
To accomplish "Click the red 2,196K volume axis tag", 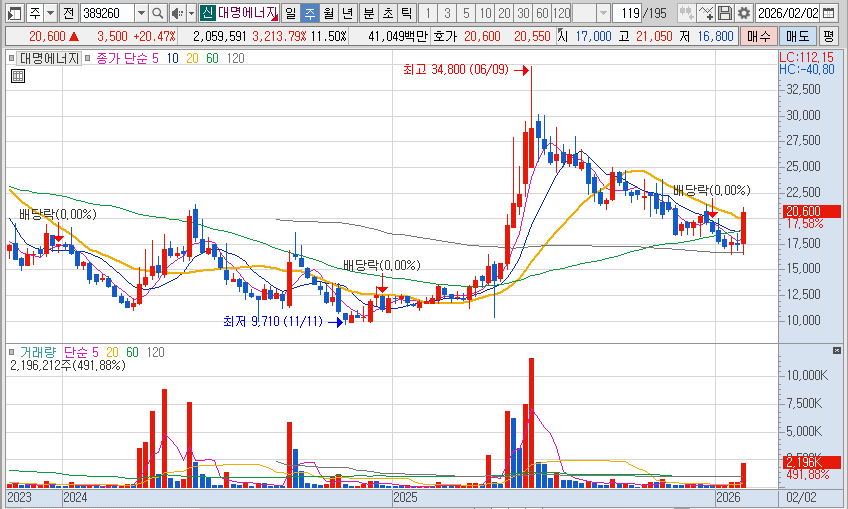I will coord(811,462).
